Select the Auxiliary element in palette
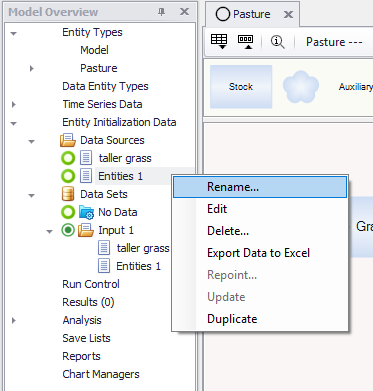The image size is (373, 391). click(355, 87)
